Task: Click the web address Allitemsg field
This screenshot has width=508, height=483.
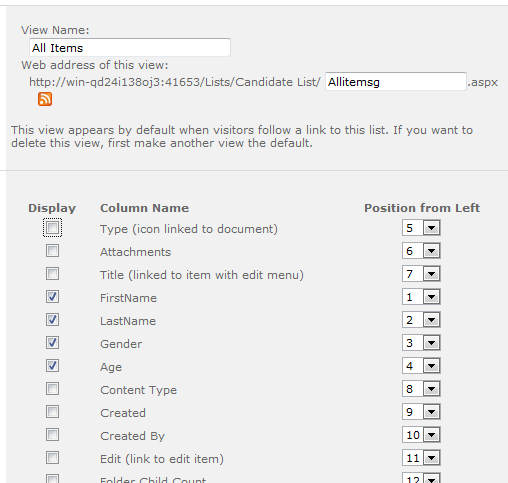Action: coord(396,82)
